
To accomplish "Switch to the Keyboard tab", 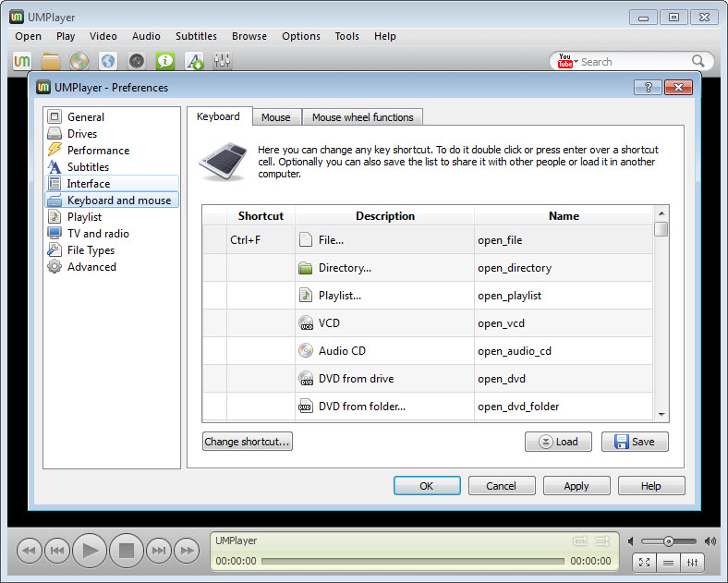I will pos(218,116).
